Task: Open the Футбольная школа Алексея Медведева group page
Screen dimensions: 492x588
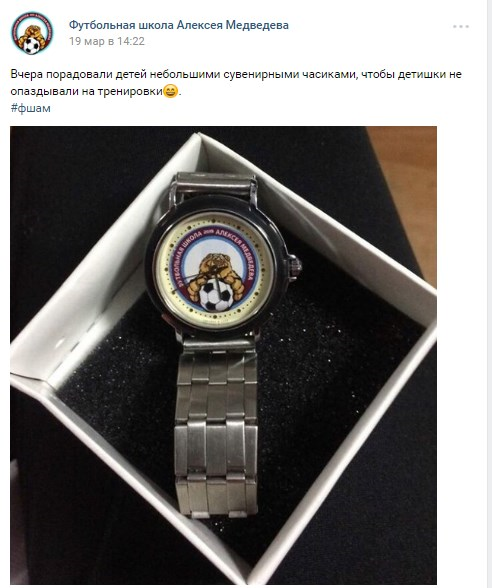Action: coord(178,25)
